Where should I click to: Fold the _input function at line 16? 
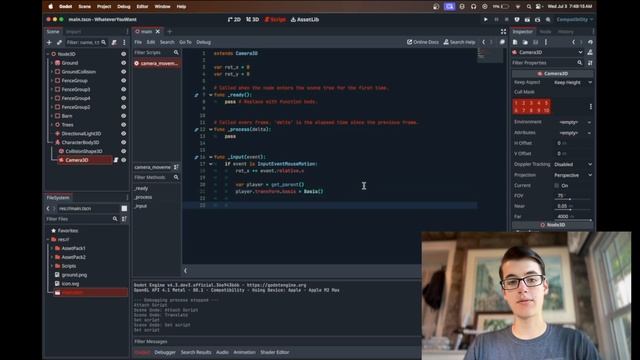click(x=211, y=157)
